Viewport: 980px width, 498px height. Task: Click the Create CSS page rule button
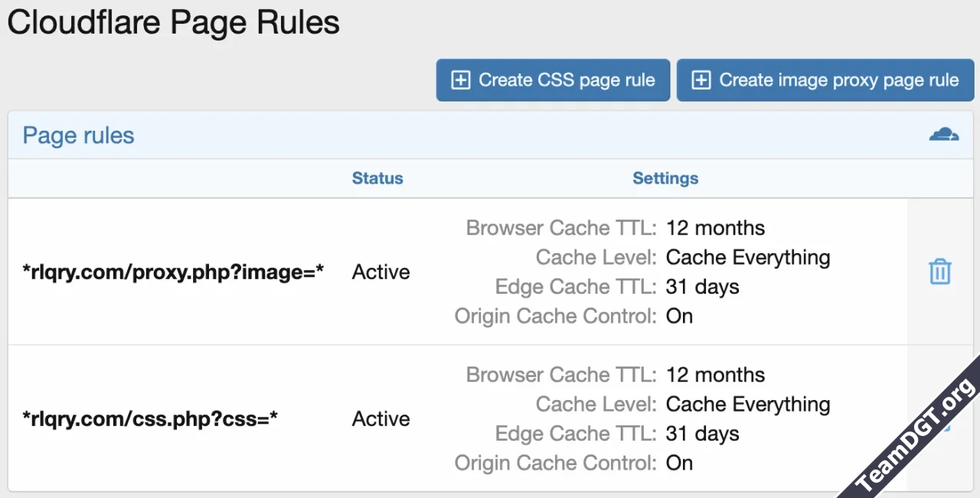pos(553,80)
